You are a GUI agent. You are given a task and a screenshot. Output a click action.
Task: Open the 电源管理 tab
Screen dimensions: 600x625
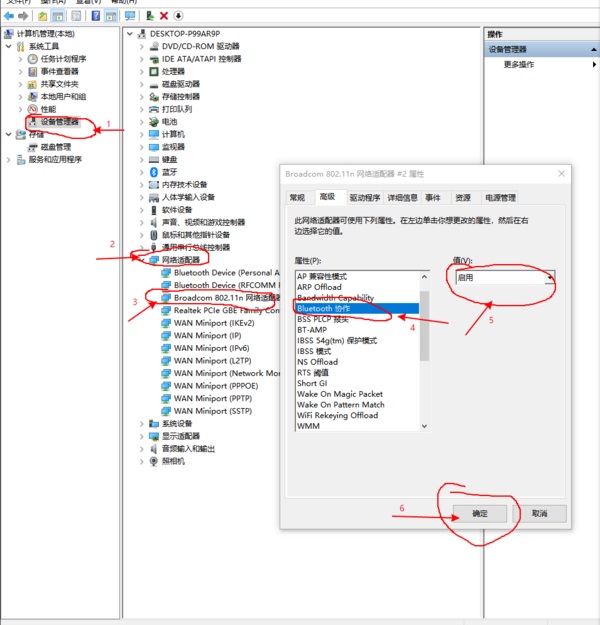[500, 198]
